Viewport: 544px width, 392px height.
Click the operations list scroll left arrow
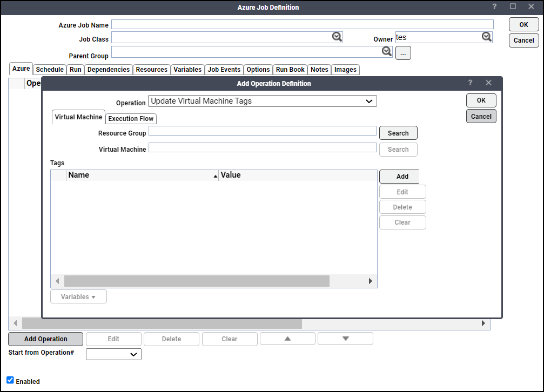pyautogui.click(x=15, y=323)
